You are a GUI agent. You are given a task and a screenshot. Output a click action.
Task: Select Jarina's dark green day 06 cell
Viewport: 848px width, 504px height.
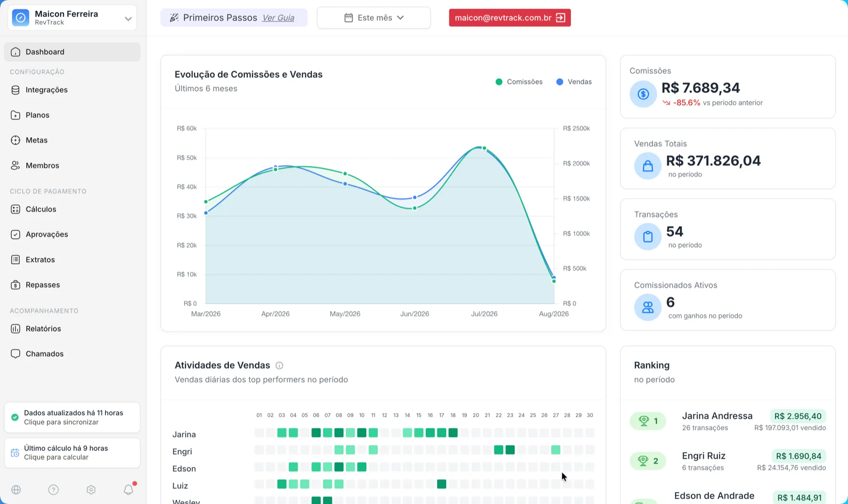click(316, 433)
